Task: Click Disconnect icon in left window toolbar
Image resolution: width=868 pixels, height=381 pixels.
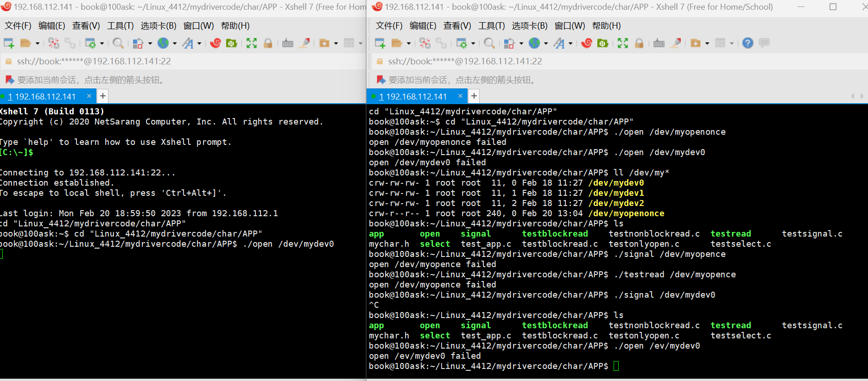Action: click(54, 43)
